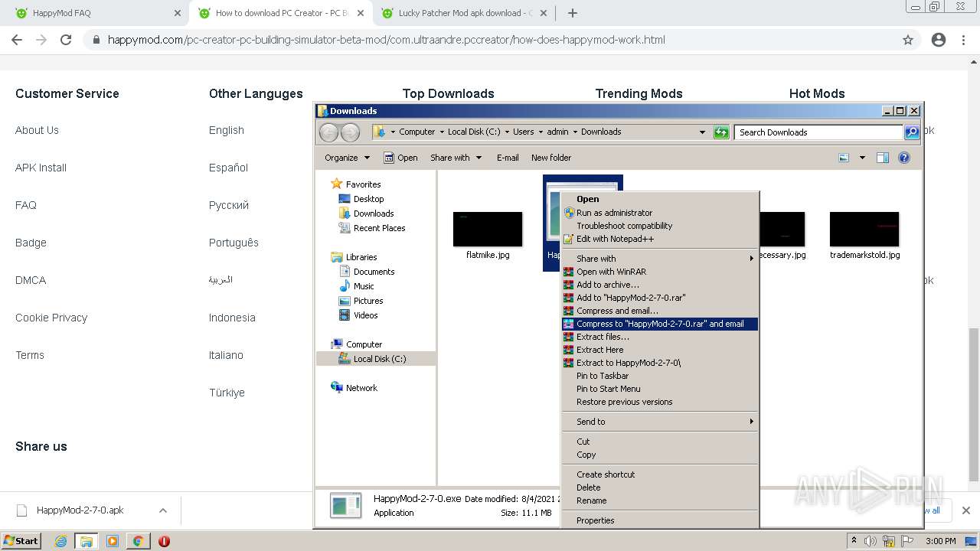Viewport: 980px width, 551px height.
Task: Click the Search Downloads input field
Action: pyautogui.click(x=818, y=132)
